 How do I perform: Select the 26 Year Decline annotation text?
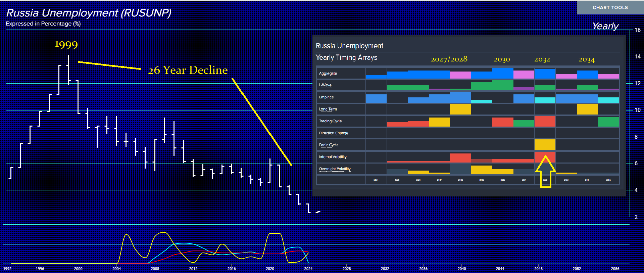coord(188,70)
